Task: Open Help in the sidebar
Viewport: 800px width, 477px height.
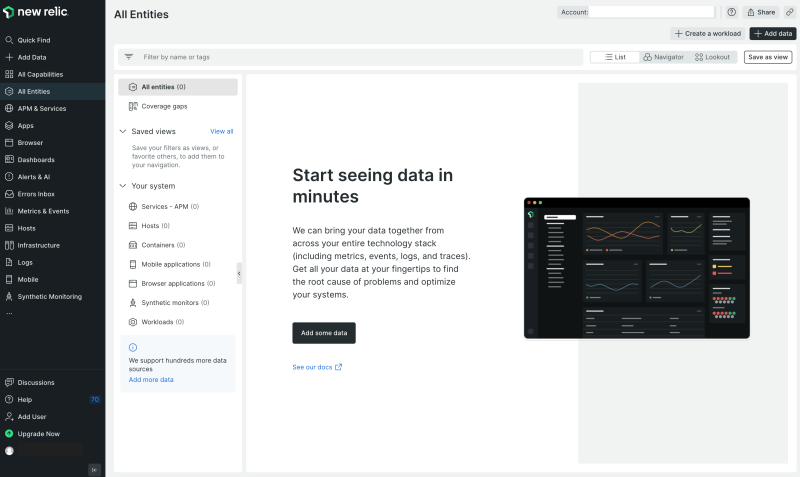Action: pyautogui.click(x=24, y=399)
